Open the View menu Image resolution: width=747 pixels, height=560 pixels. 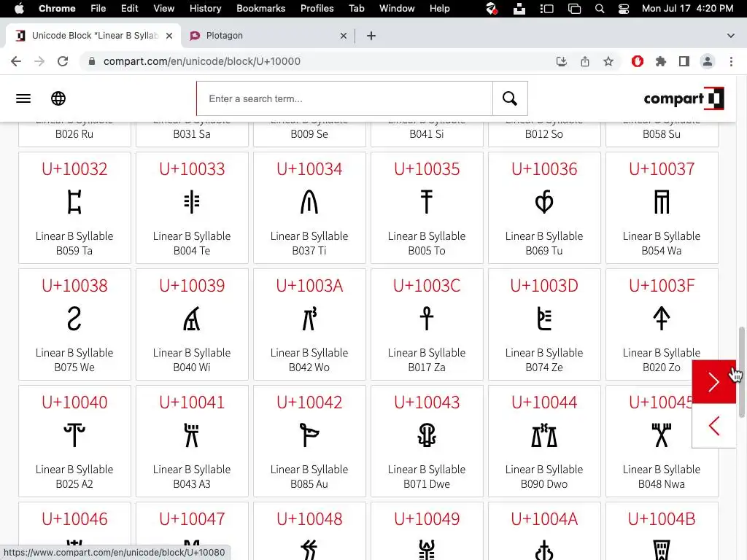(x=163, y=8)
